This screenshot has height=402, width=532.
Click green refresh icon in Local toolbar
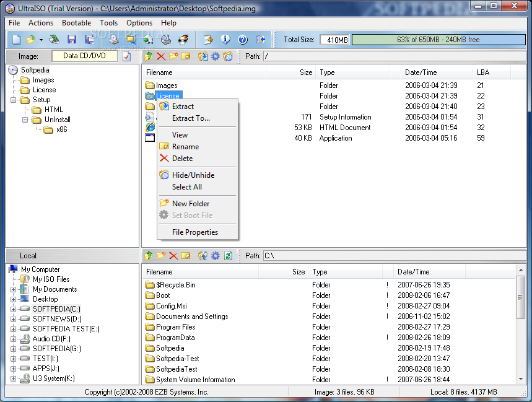click(x=228, y=256)
